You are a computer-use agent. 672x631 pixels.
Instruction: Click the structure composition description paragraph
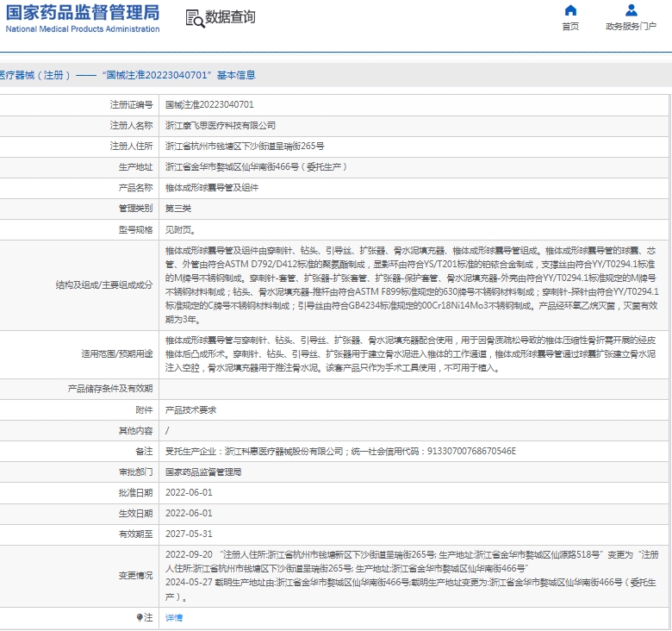pos(412,285)
